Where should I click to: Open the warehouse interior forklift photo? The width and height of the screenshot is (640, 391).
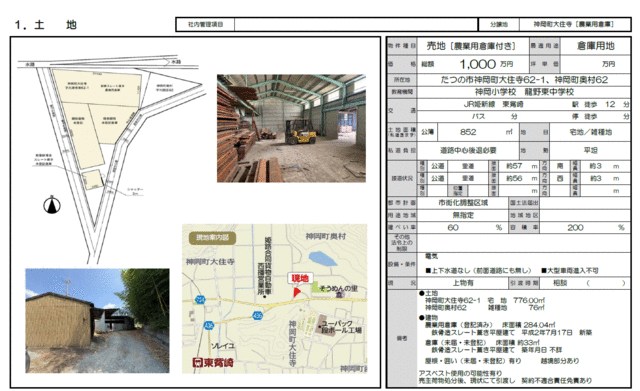tap(291, 128)
